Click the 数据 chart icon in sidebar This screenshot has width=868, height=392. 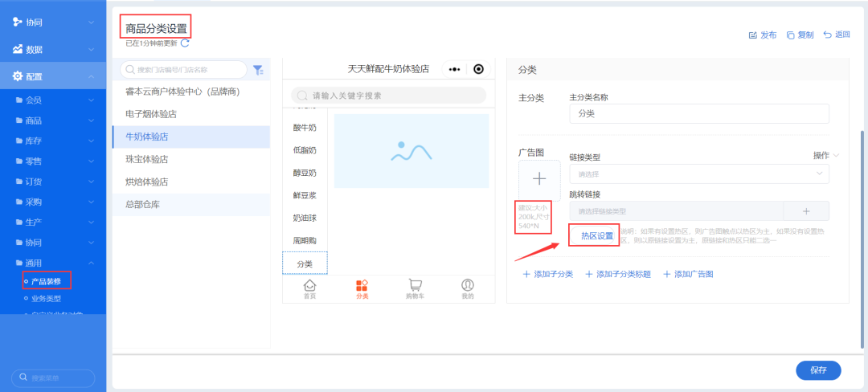[18, 49]
